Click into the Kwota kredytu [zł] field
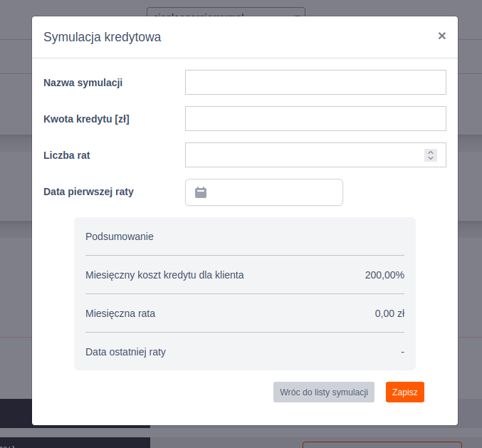Viewport: 482px width, 448px height. 315,119
